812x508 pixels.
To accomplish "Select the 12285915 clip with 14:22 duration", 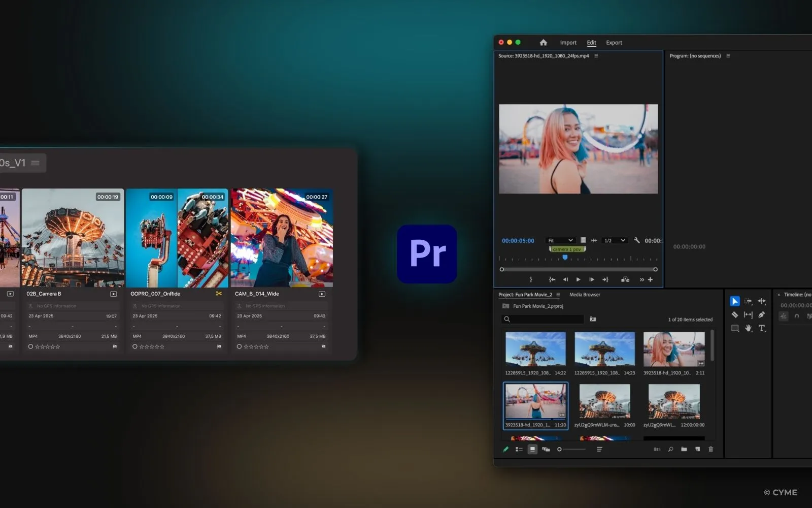I will point(535,353).
